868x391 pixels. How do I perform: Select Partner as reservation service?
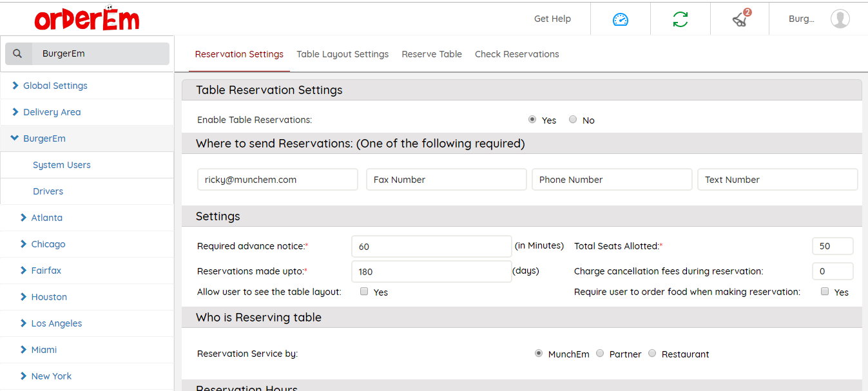[600, 354]
